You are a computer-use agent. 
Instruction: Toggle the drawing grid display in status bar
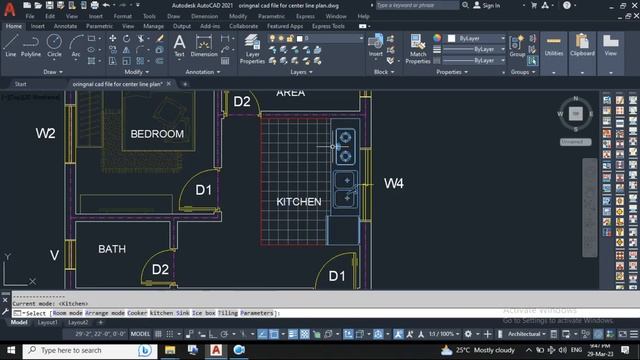click(x=158, y=334)
